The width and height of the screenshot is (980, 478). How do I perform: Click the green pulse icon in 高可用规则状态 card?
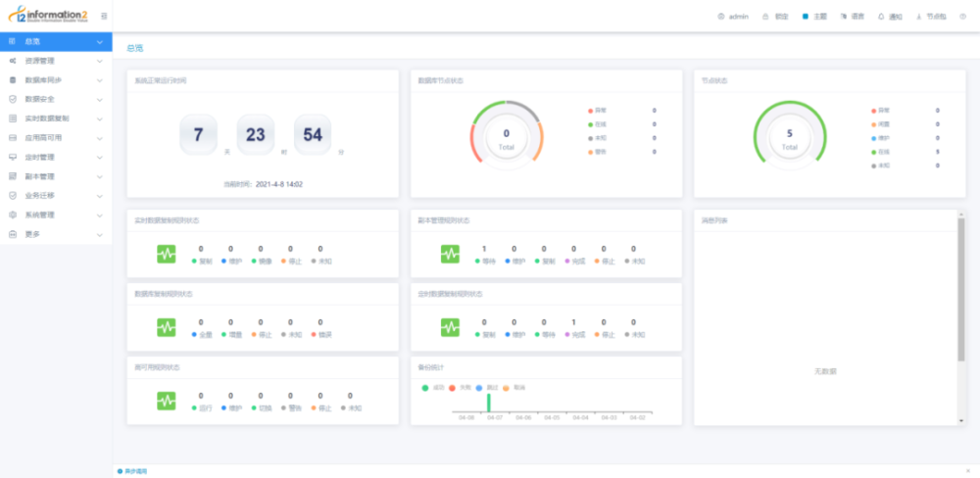(x=167, y=402)
